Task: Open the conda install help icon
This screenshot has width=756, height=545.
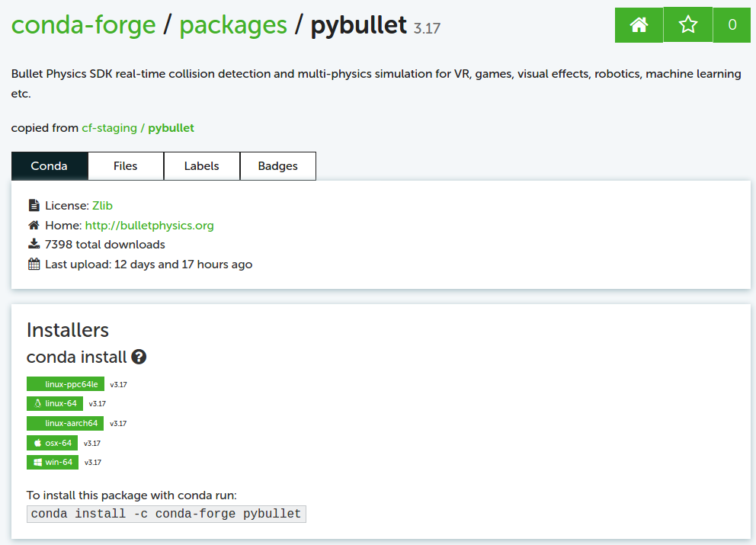Action: [140, 356]
